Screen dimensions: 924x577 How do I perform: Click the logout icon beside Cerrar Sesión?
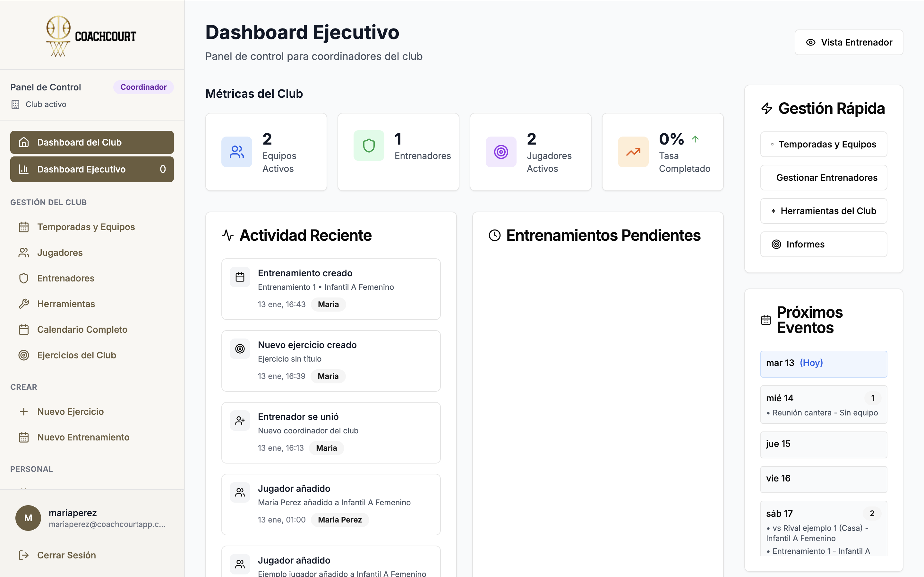[24, 555]
